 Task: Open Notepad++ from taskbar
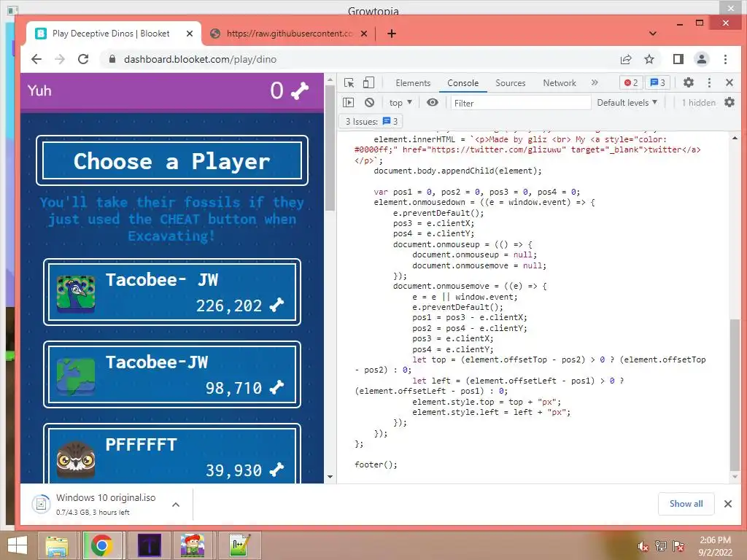[239, 545]
